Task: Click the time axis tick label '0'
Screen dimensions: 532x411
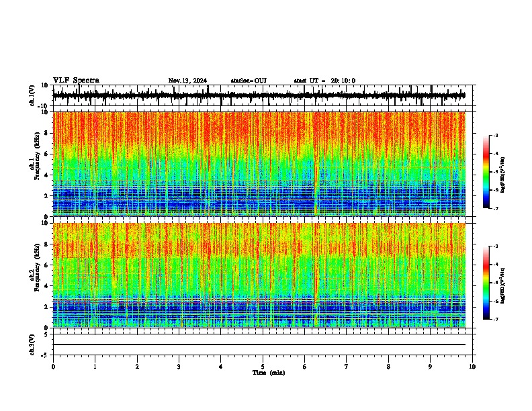Action: coord(53,367)
